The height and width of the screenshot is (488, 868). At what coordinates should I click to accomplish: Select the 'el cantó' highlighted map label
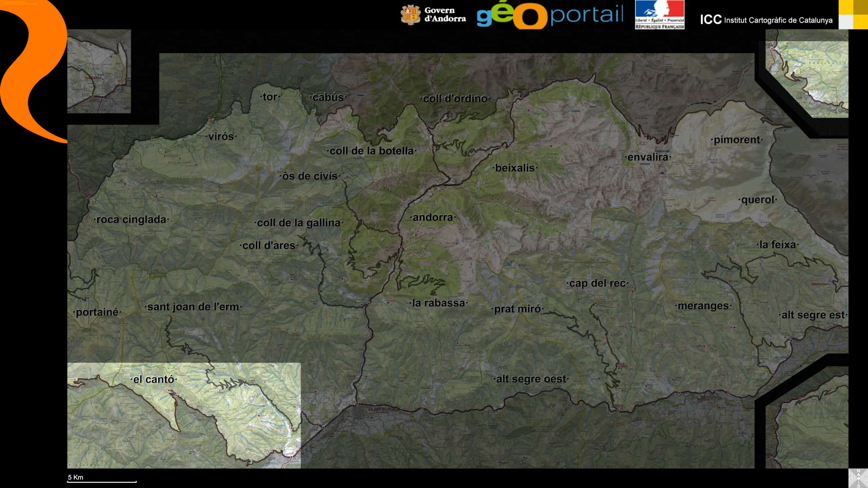(153, 379)
